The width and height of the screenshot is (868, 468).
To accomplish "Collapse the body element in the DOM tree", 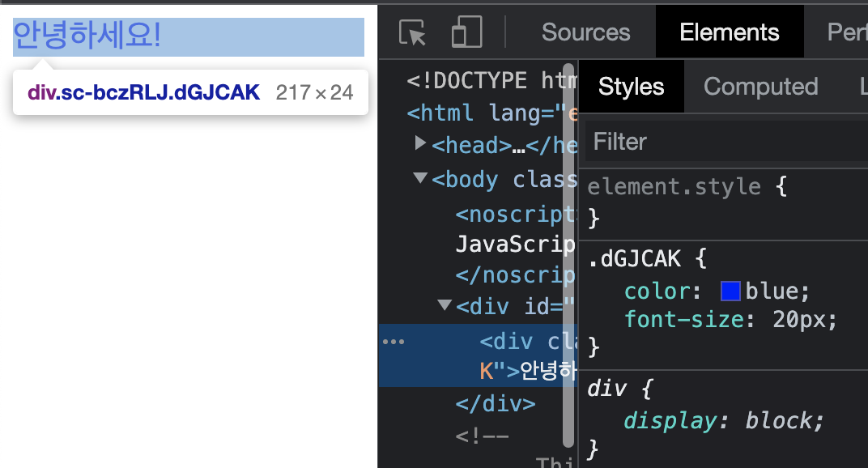I will 419,178.
